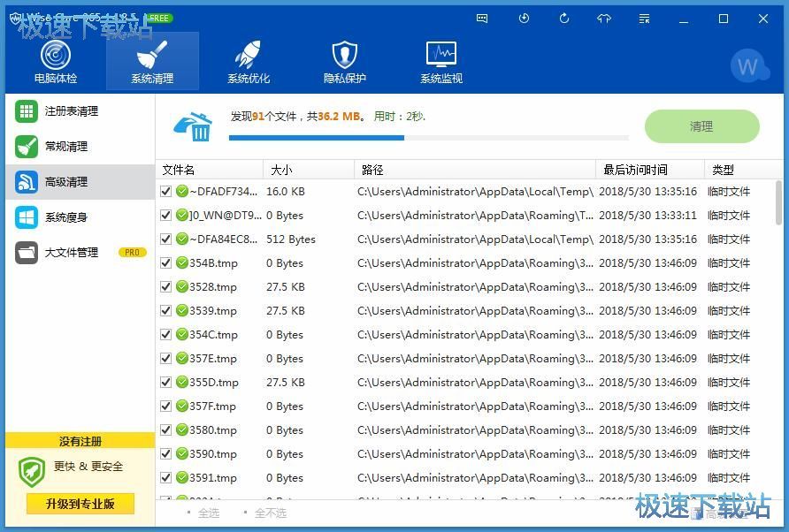789x532 pixels.
Task: Click the green status icon of 3590.tmp
Action: click(x=181, y=453)
